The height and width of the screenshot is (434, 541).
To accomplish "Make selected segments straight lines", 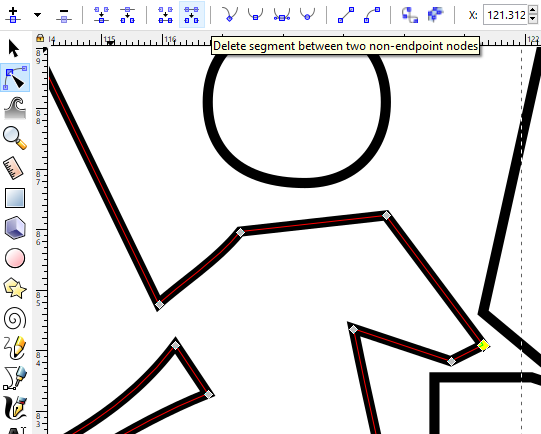I will point(346,15).
